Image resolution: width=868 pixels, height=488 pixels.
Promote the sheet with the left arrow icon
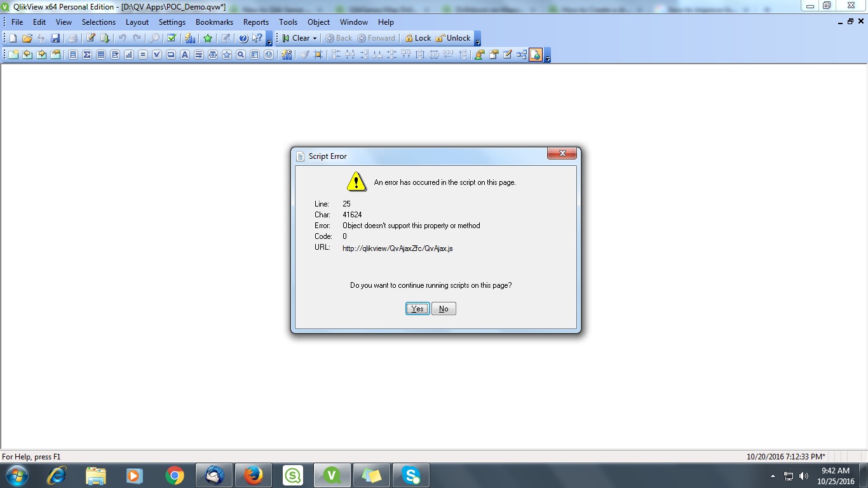tap(27, 55)
